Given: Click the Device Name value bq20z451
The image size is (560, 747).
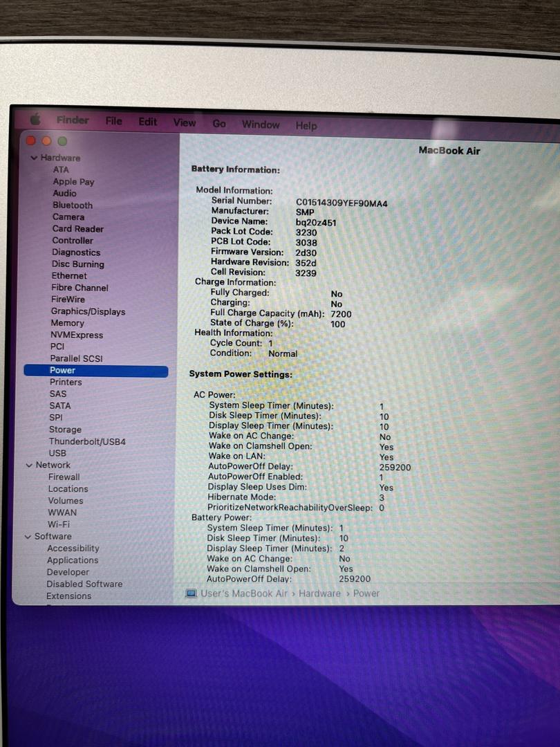Looking at the screenshot, I should (316, 223).
